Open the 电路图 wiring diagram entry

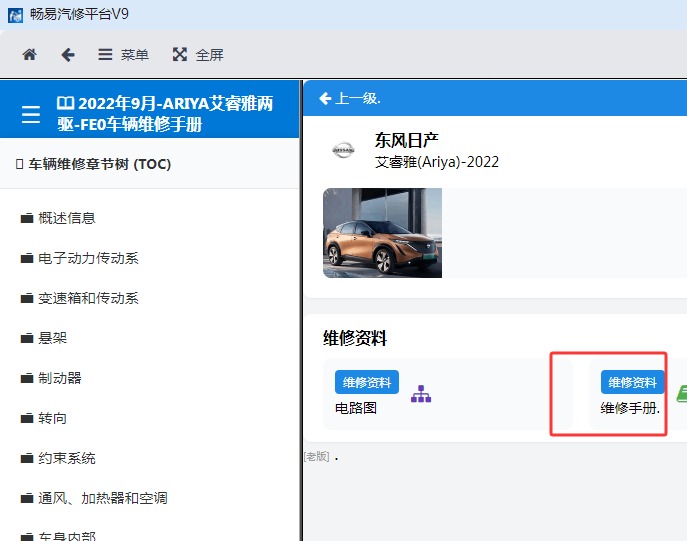[356, 408]
